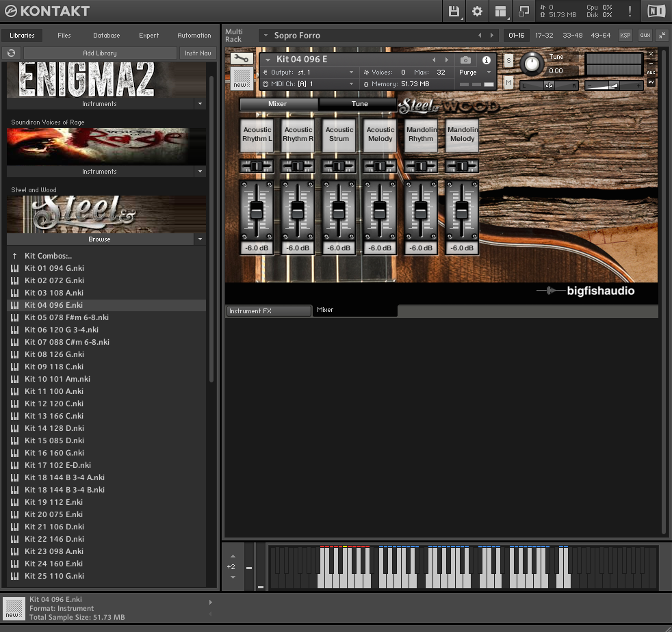
Task: Switch to the Automation tab
Action: tap(194, 35)
